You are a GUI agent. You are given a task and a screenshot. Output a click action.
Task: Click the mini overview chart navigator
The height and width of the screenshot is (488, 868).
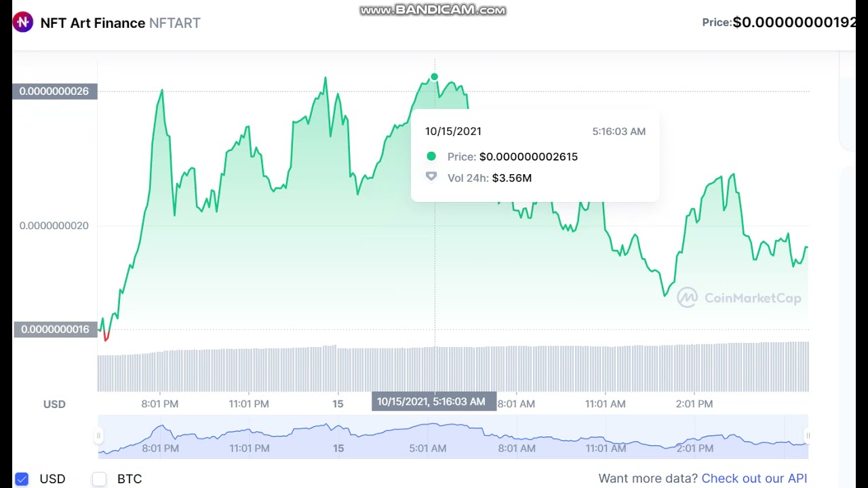tap(453, 437)
